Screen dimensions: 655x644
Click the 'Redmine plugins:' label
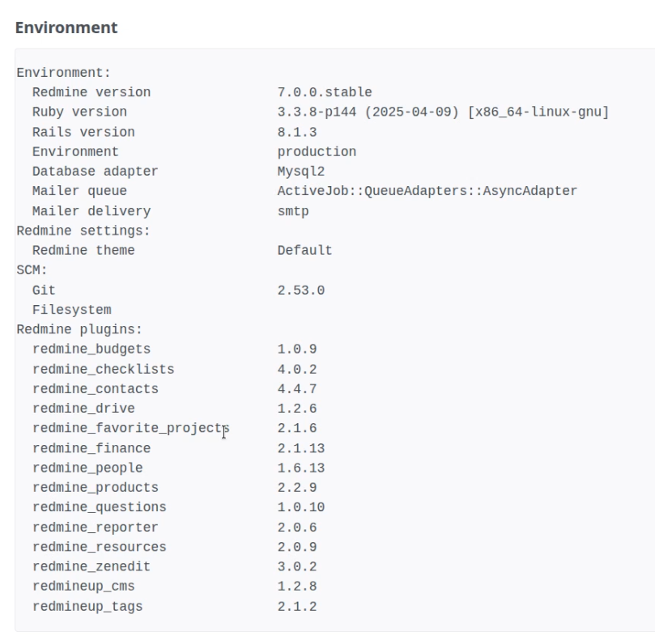tap(79, 329)
